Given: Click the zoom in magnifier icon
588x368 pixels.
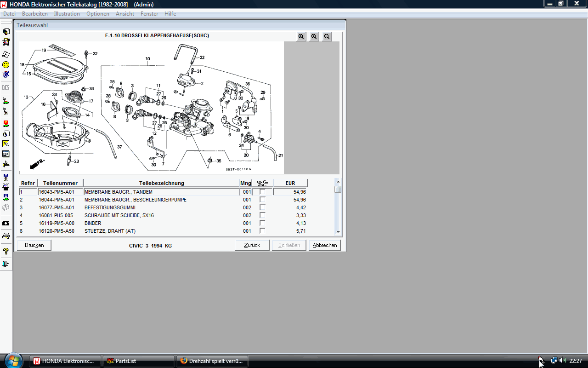Looking at the screenshot, I should (x=301, y=37).
